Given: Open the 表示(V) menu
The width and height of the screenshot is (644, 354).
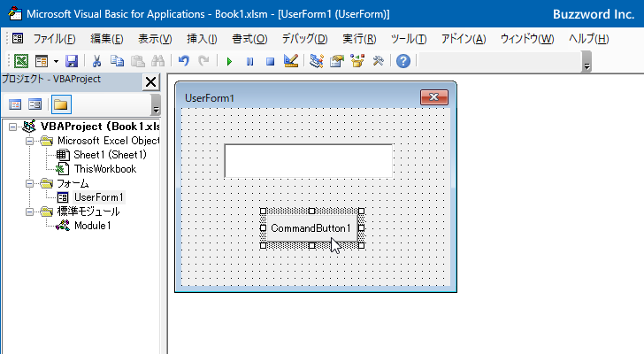Looking at the screenshot, I should (155, 39).
